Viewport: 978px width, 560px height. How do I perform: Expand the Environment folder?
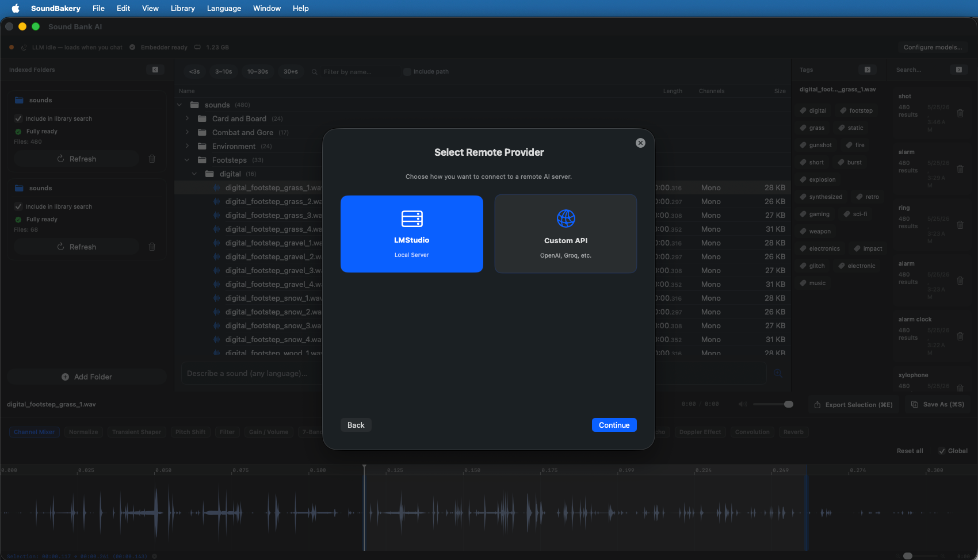(x=187, y=146)
